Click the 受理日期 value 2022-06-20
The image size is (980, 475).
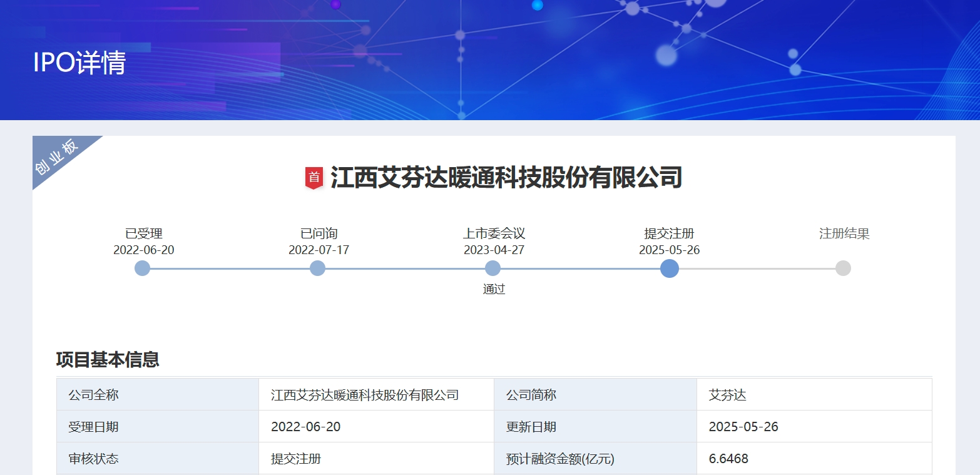376,427
